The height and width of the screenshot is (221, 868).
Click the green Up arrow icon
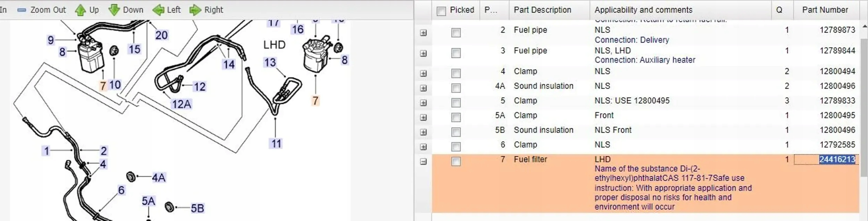[x=80, y=10]
